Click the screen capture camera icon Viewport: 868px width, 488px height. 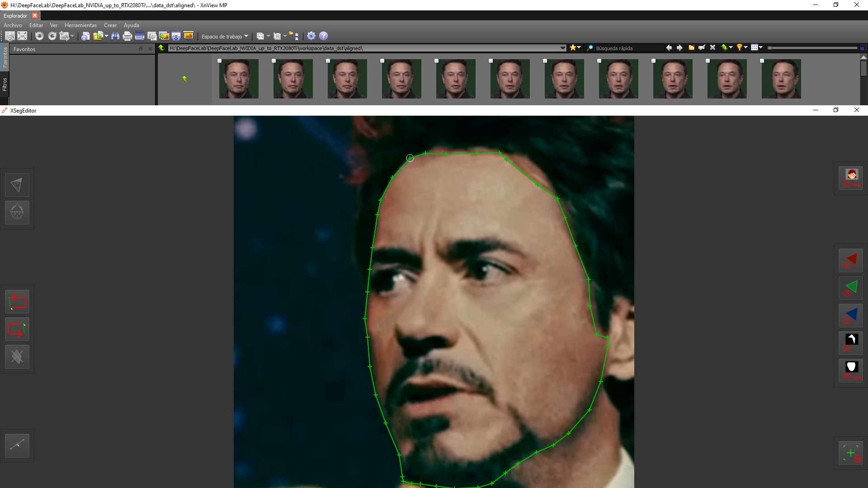176,37
